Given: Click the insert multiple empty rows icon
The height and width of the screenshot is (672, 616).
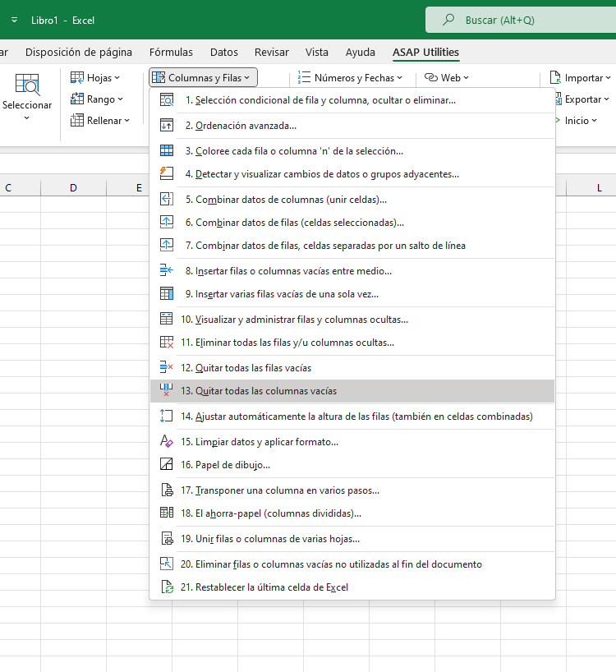Looking at the screenshot, I should tap(166, 293).
